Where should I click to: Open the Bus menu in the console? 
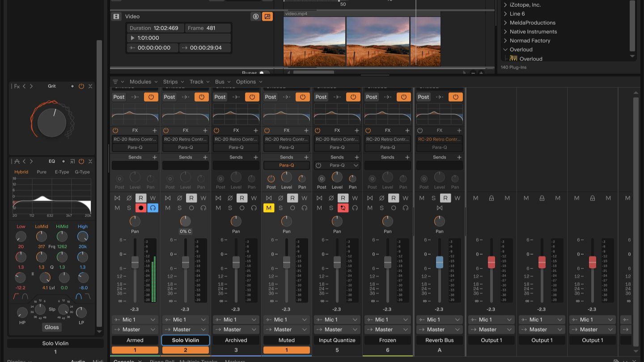[223, 82]
